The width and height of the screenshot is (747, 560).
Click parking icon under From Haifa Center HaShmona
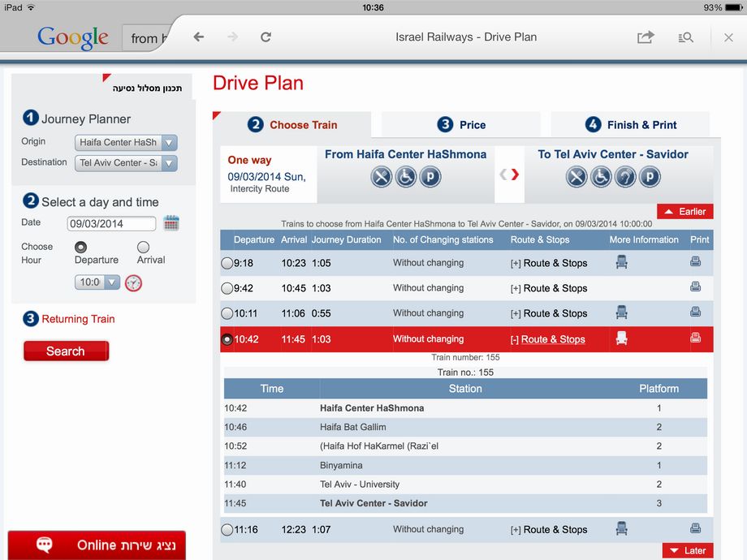pos(430,177)
